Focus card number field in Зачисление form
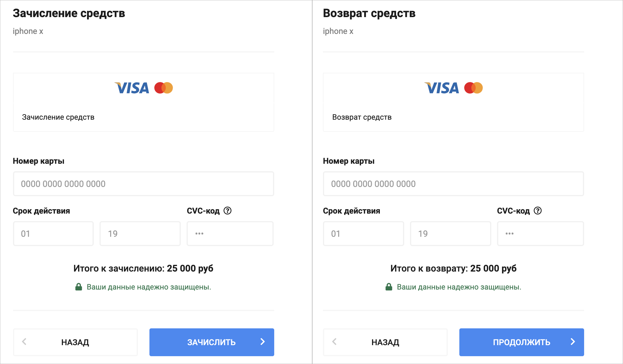Viewport: 623px width, 364px height. coord(144,184)
